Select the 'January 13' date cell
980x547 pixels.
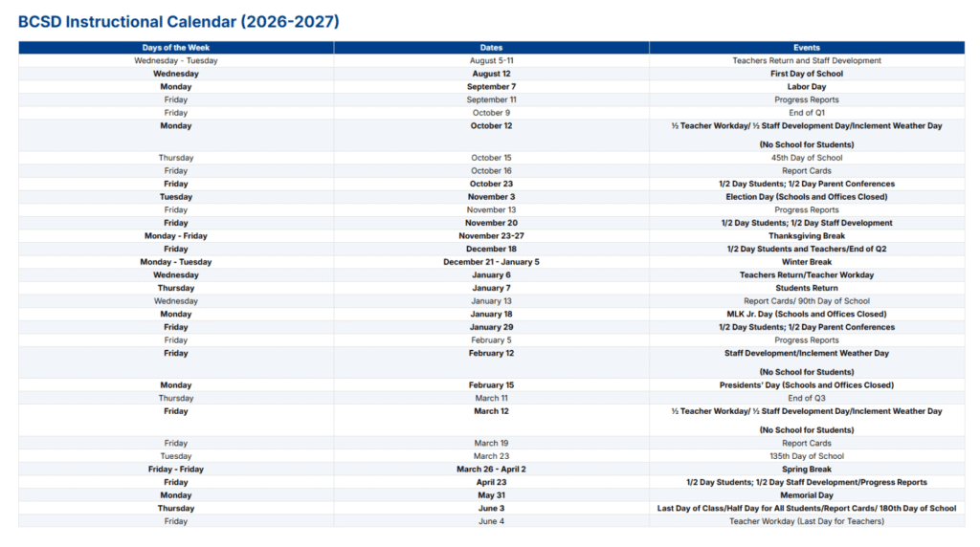[x=491, y=301]
